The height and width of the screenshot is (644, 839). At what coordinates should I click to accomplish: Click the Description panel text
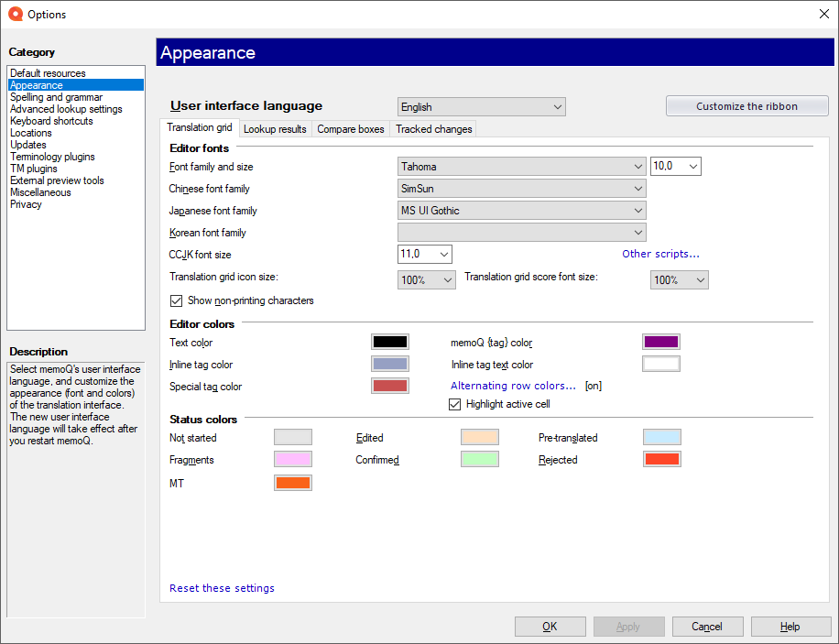tap(75, 405)
